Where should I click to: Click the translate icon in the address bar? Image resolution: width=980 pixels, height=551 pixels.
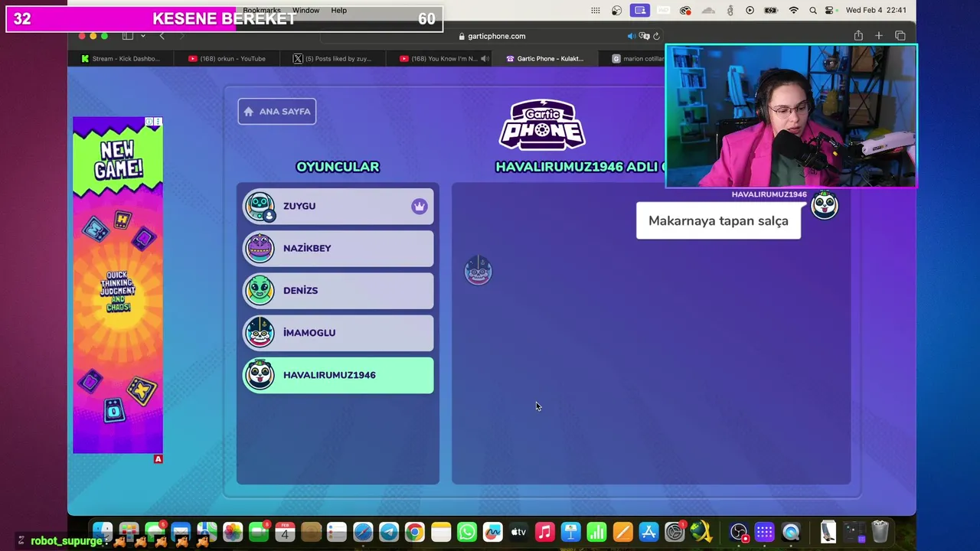[644, 36]
